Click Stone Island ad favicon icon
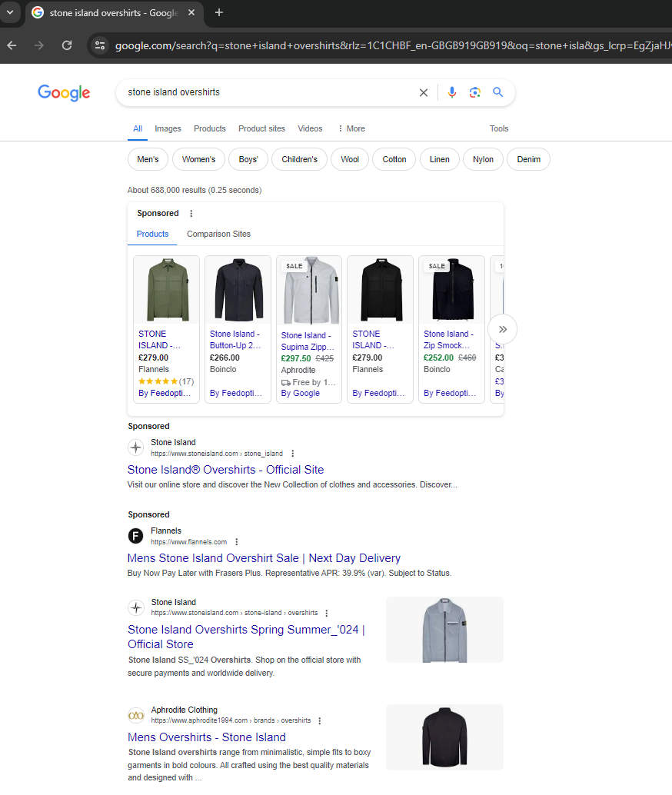Viewport: 672px width, 795px height. click(x=135, y=447)
